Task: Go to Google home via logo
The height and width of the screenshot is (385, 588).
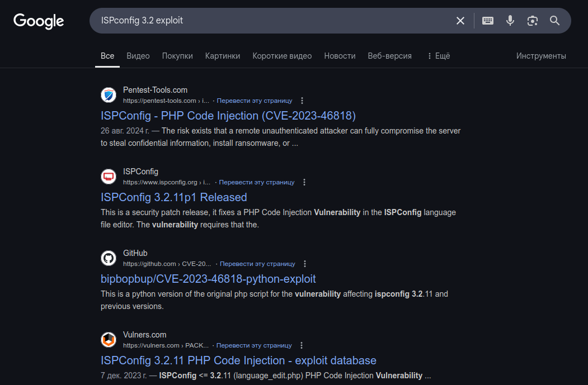Action: 39,21
